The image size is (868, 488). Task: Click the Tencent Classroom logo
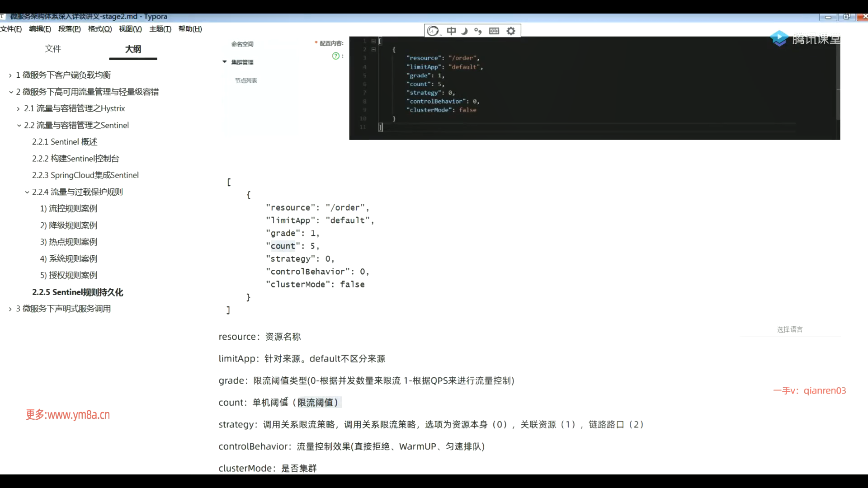click(805, 39)
